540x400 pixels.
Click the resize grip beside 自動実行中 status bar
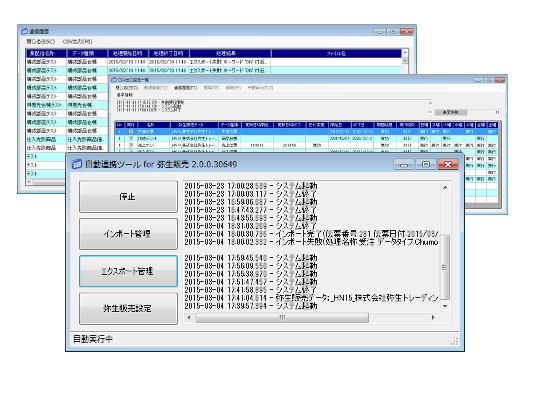[455, 341]
